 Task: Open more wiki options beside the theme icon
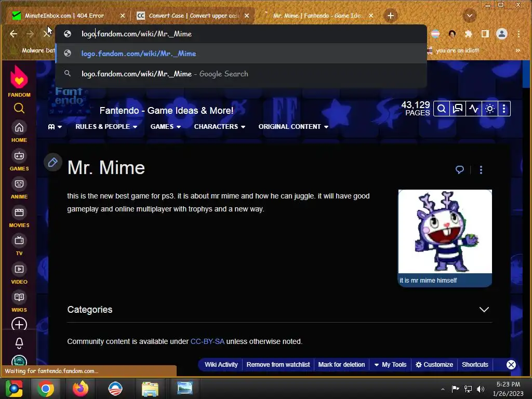(504, 109)
